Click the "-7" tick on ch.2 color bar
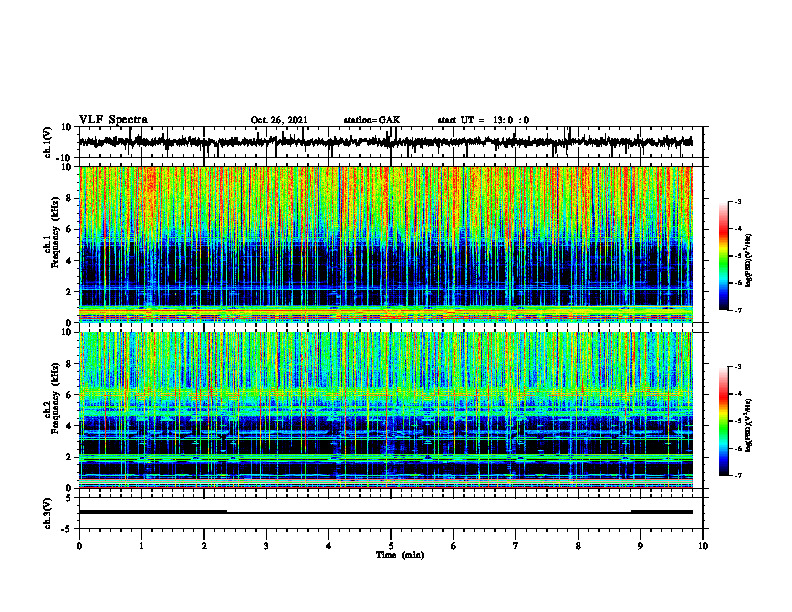The image size is (792, 612). [x=738, y=476]
